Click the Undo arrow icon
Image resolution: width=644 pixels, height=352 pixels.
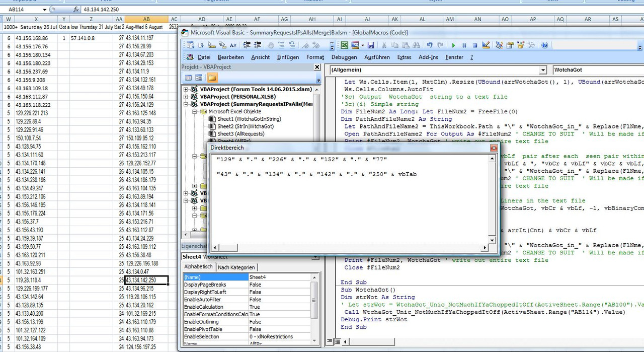tap(429, 45)
